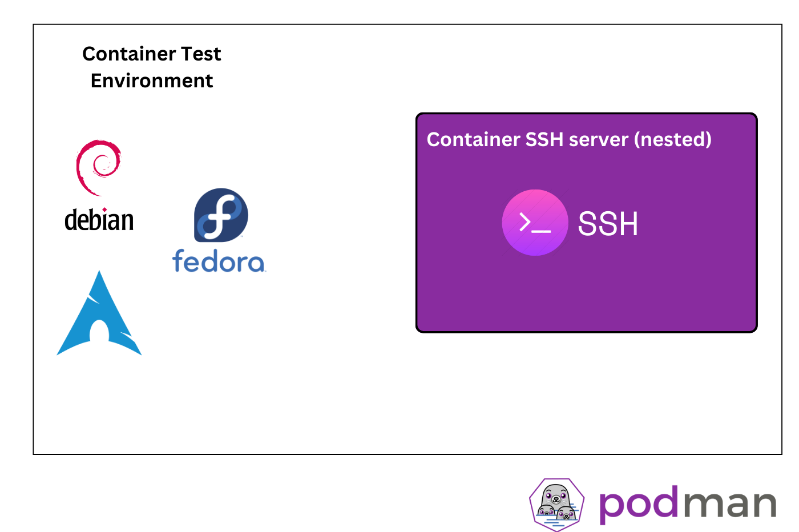
Task: Click the red dot on debian's letter i
Action: 104,209
